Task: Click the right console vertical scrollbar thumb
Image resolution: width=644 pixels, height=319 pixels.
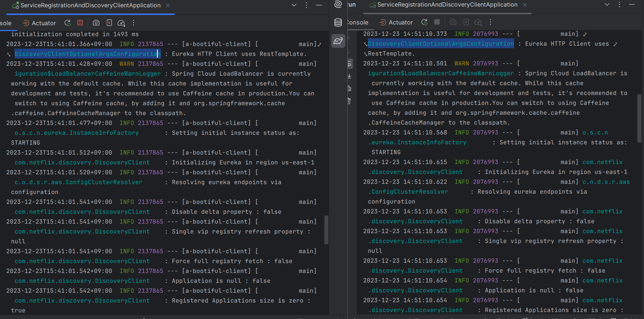Action: click(639, 118)
